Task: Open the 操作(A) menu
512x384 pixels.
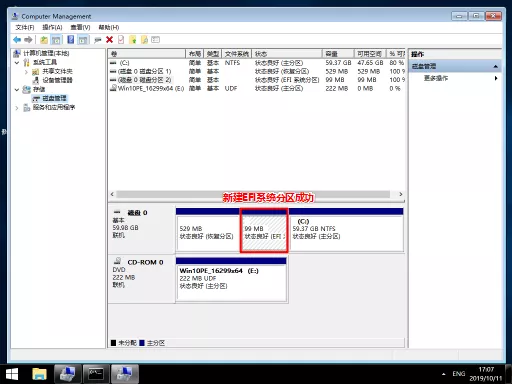Action: point(52,27)
